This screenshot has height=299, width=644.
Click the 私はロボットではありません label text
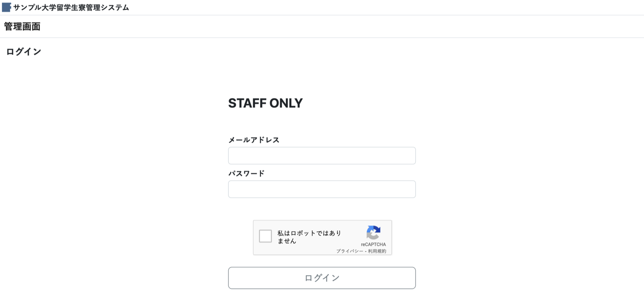click(x=309, y=237)
